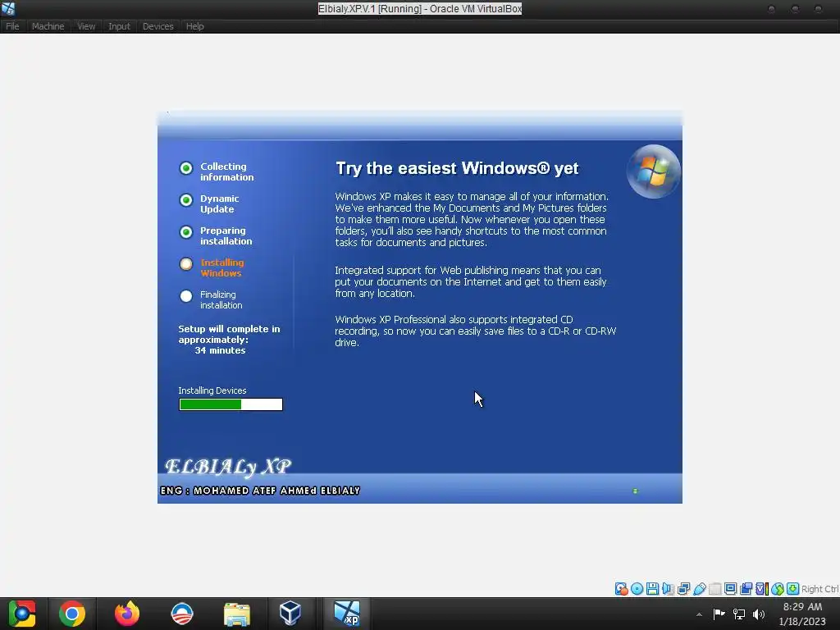Viewport: 840px width, 630px height.
Task: Click the floppy disk status icon
Action: click(x=652, y=589)
